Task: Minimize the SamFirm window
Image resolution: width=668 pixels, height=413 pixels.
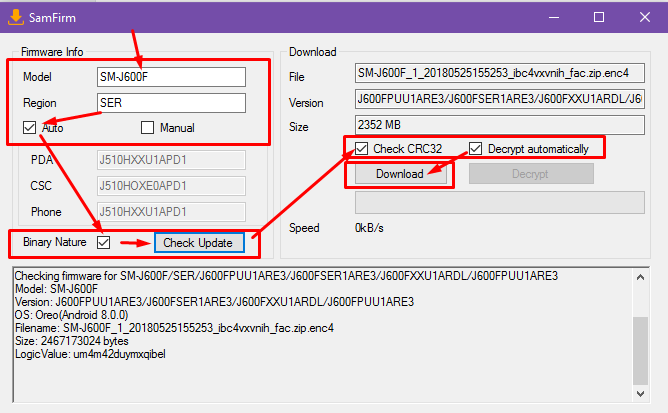Action: point(554,17)
